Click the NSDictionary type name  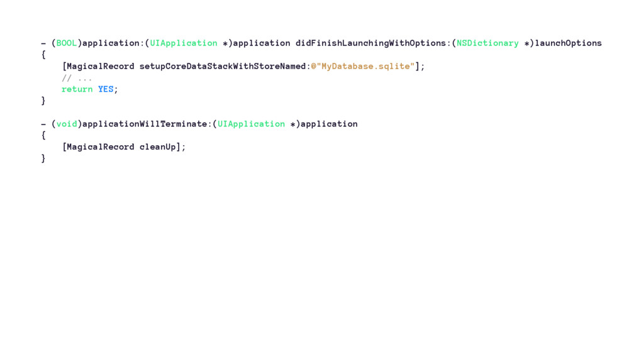[487, 43]
